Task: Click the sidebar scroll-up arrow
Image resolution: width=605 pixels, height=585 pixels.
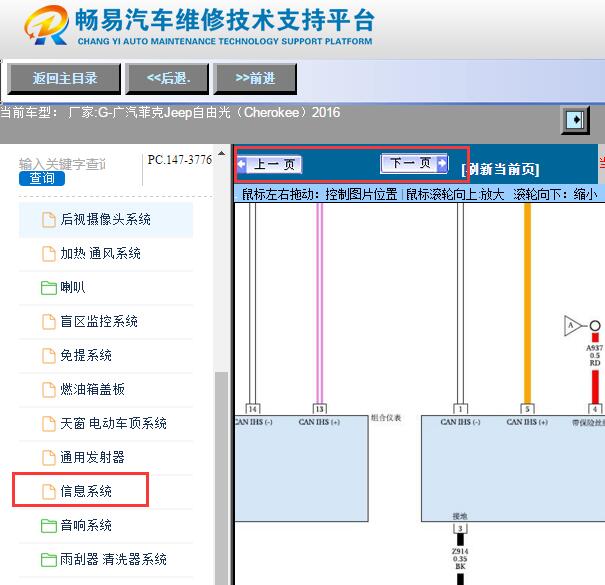Action: coord(221,153)
